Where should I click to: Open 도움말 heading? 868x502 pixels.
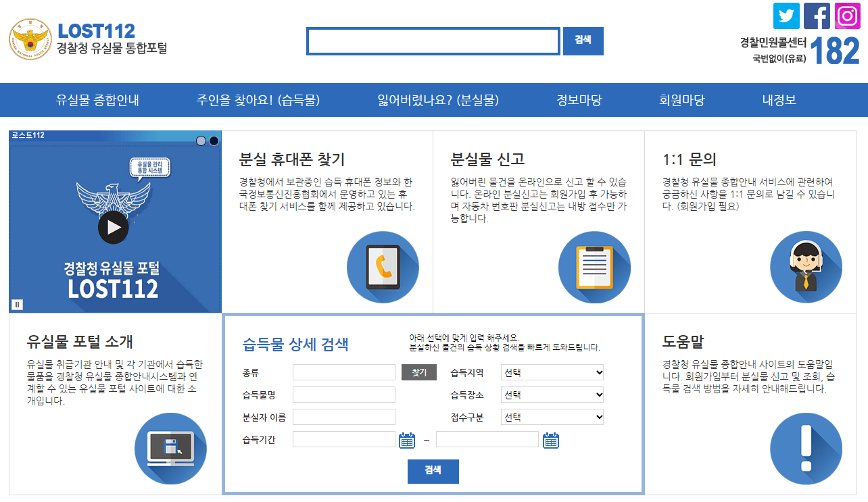coord(683,341)
